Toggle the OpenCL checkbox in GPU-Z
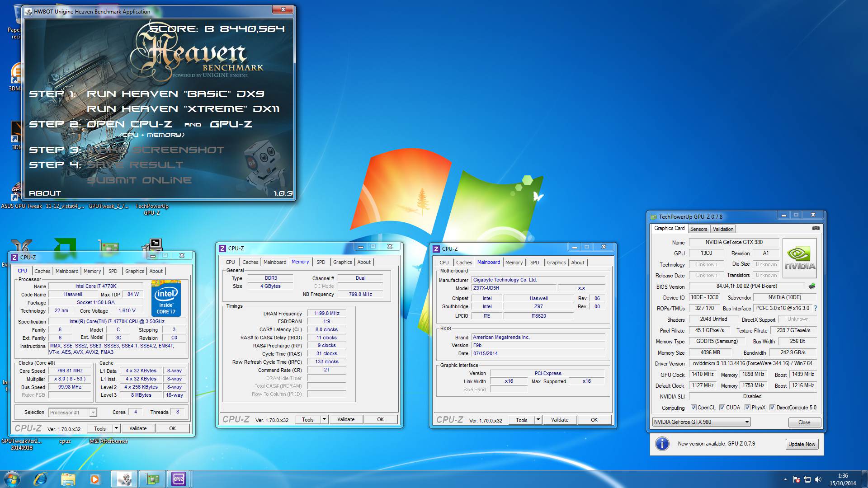This screenshot has width=868, height=488. pos(693,408)
